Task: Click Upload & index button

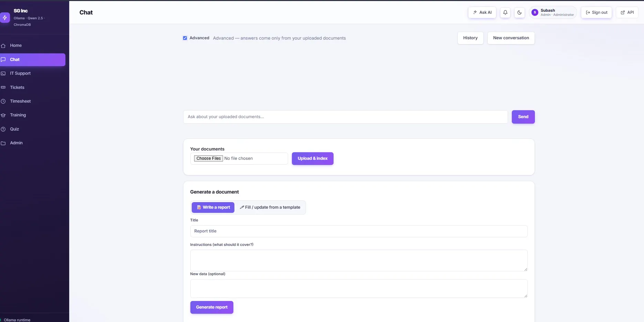Action: pyautogui.click(x=313, y=158)
